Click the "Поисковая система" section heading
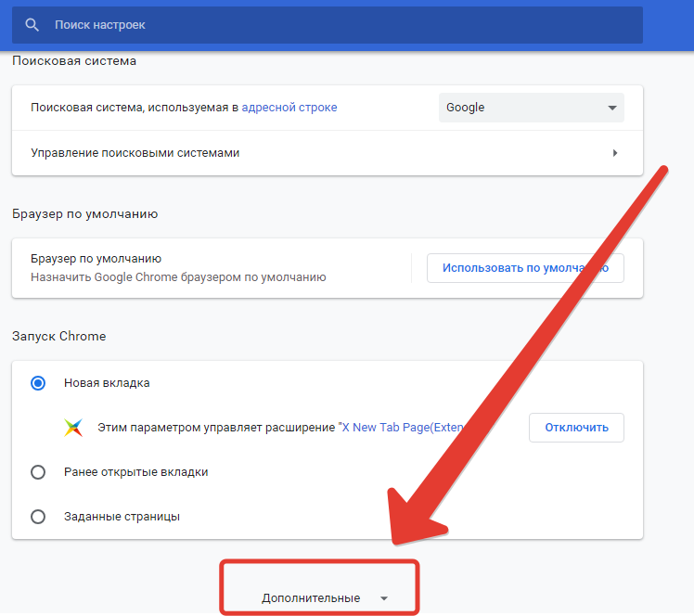 point(74,61)
